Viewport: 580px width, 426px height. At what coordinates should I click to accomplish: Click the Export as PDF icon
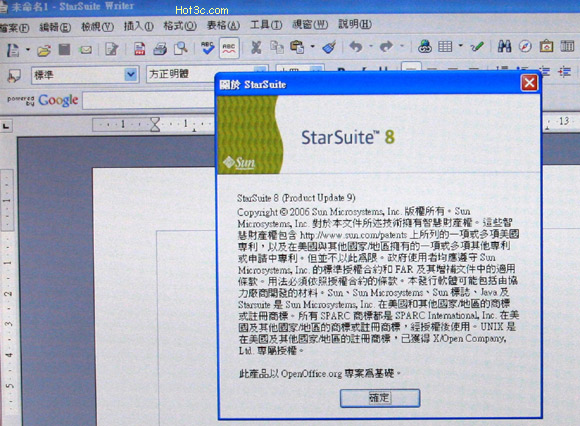(x=139, y=49)
